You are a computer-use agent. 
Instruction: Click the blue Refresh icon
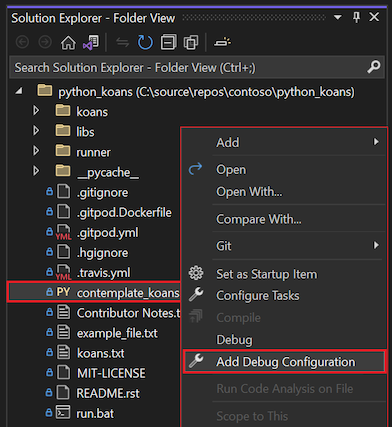145,43
